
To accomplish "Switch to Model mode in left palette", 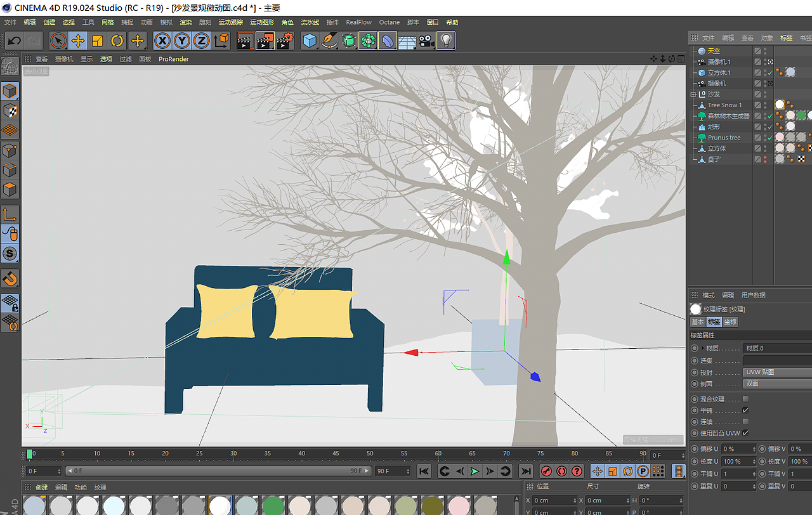I will click(x=10, y=91).
